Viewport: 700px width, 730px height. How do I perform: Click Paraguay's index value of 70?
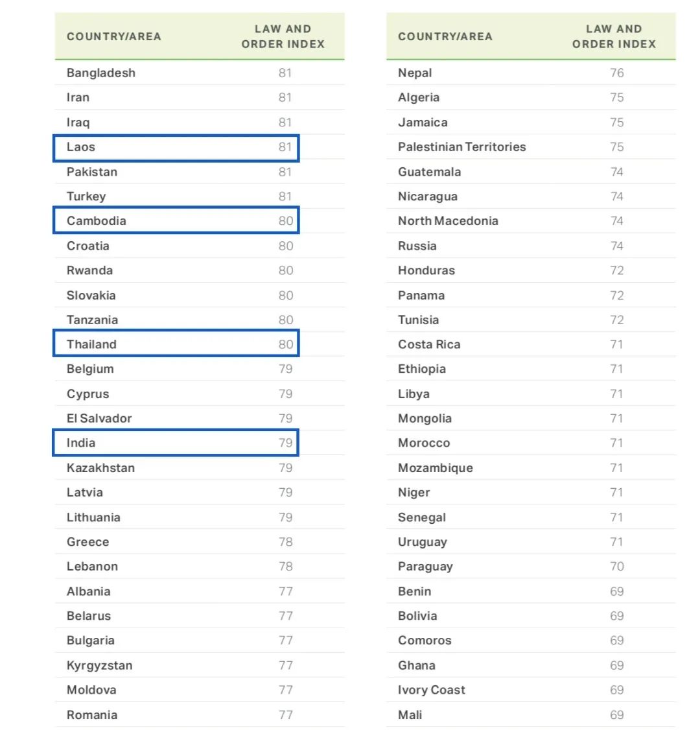click(616, 566)
